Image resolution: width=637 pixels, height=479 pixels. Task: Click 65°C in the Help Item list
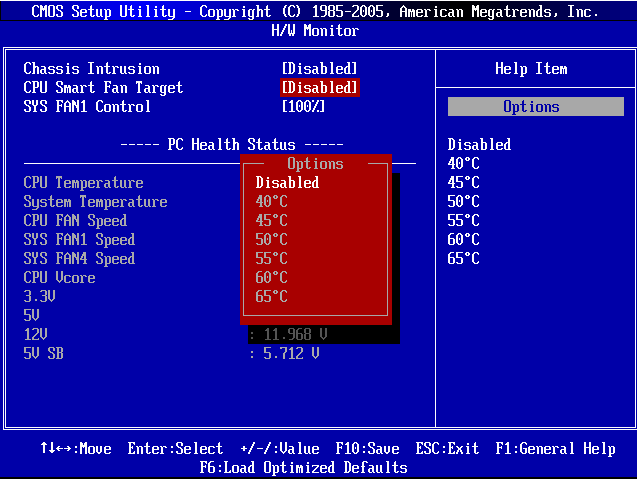464,258
